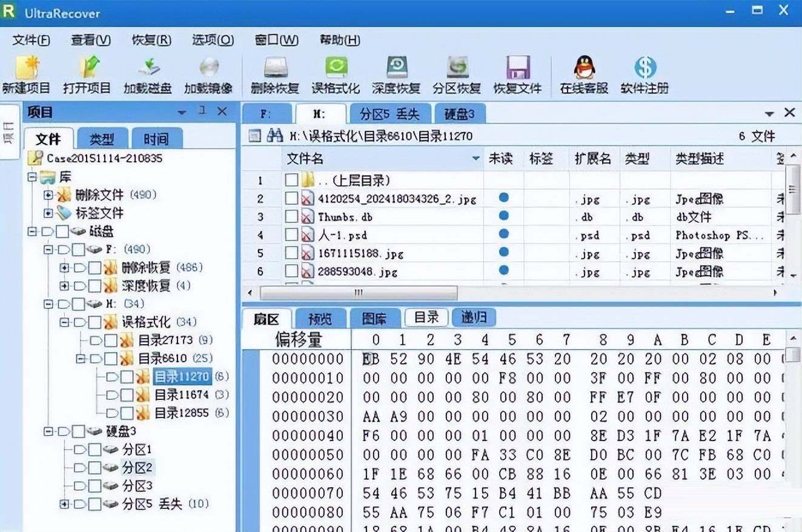
Task: Click the 项目 vertical side tab
Action: click(x=8, y=132)
